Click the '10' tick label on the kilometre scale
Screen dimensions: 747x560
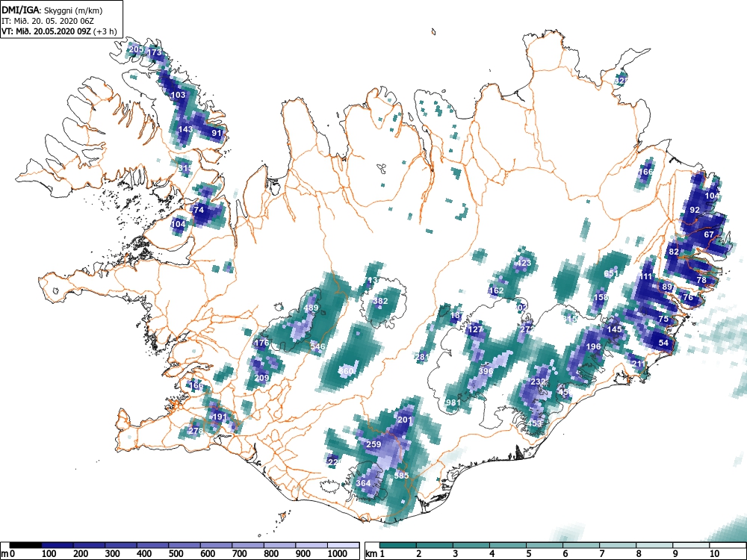713,554
